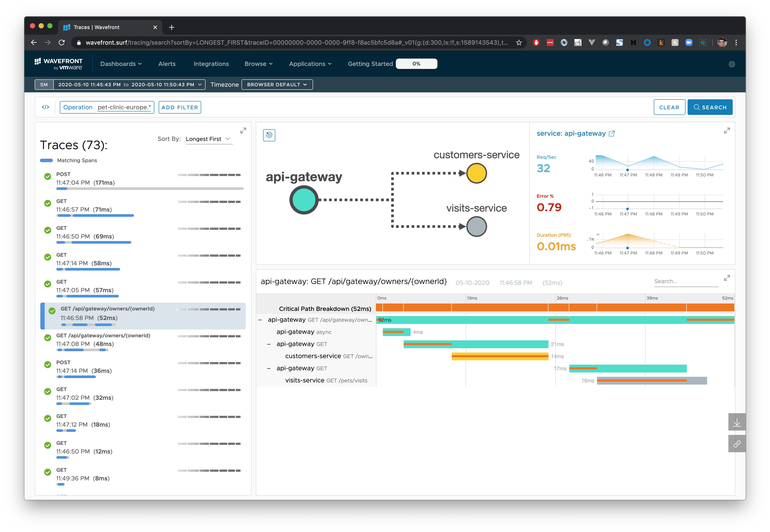Select the customers-service yellow node
770x532 pixels.
point(476,173)
